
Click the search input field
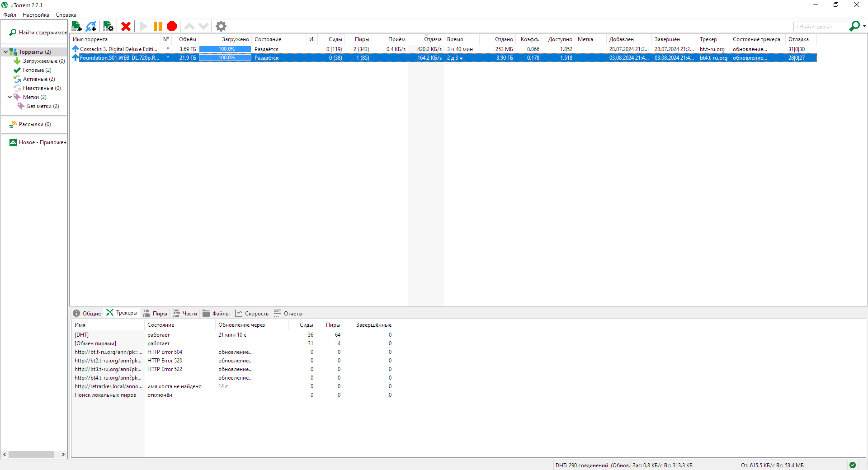point(820,27)
